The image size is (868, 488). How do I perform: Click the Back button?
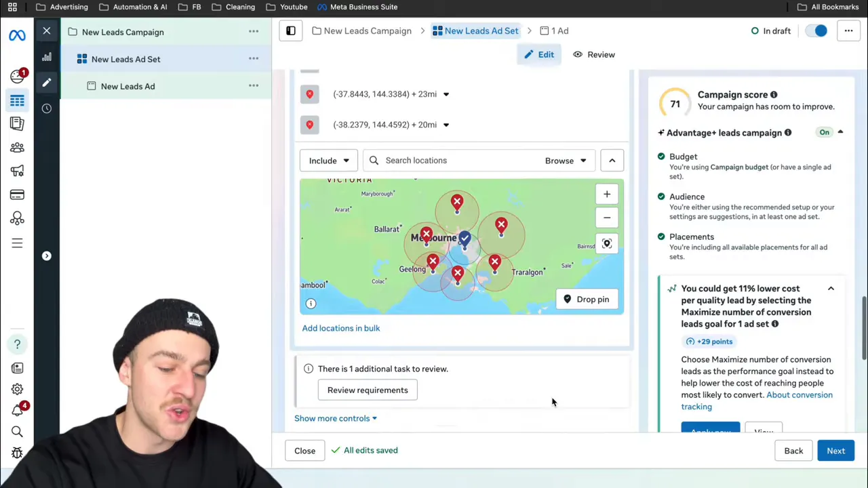(793, 451)
